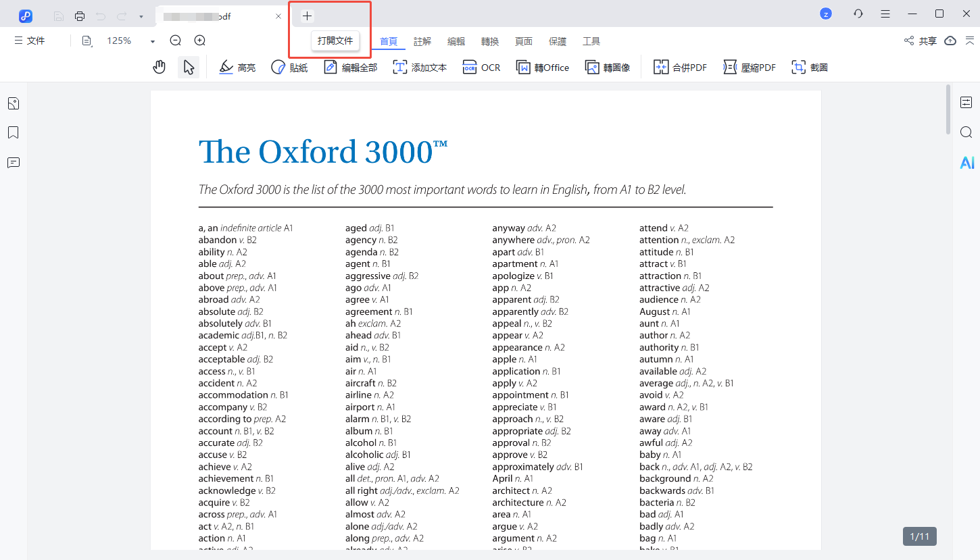Click the word entry attend v. A2

pyautogui.click(x=664, y=228)
